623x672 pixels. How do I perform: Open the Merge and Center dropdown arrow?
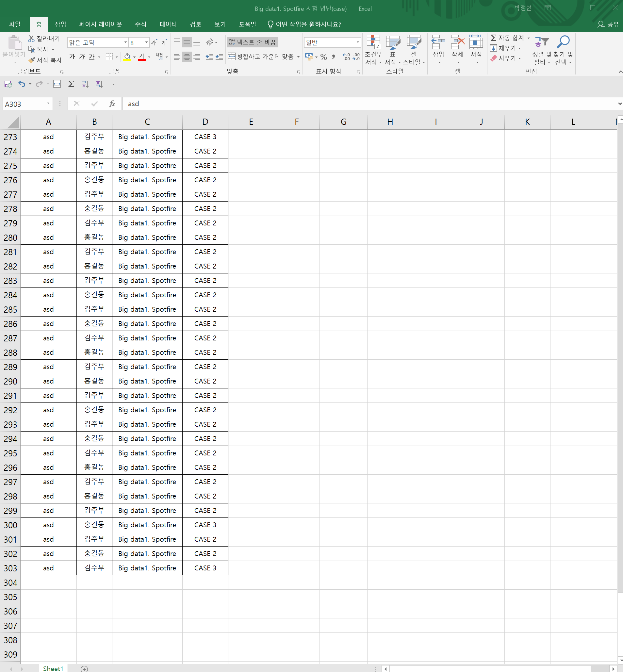(x=298, y=57)
